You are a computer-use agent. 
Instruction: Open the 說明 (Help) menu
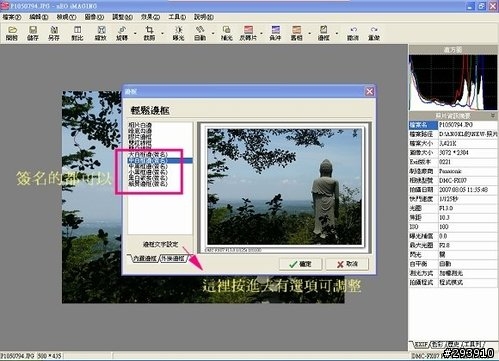coord(204,17)
